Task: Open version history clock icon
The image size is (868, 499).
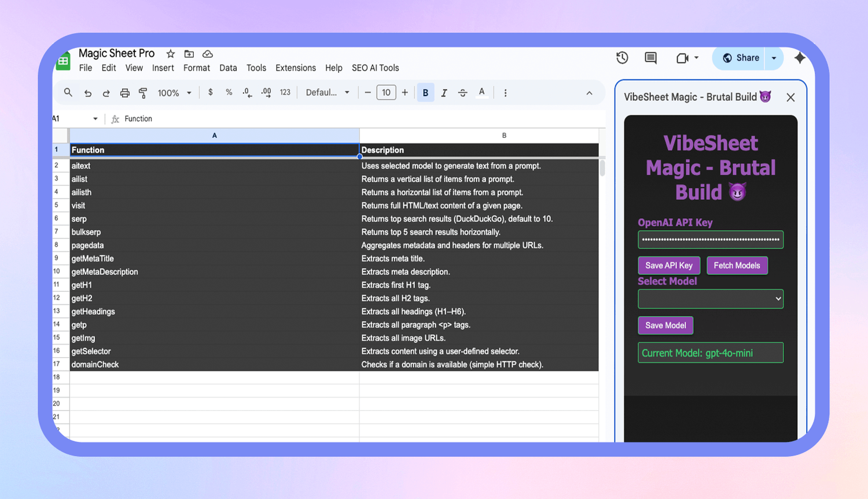Action: tap(622, 57)
